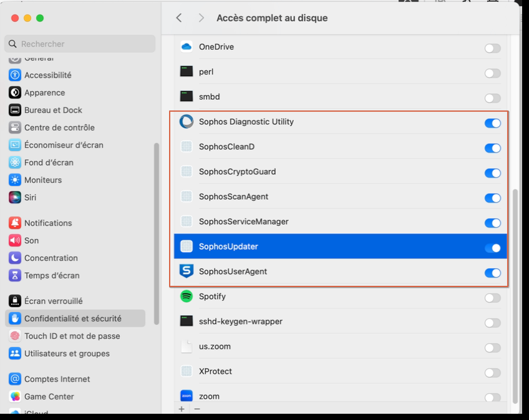Toggle SophosCryptoGuard disk access
This screenshot has height=420, width=529.
coord(493,173)
